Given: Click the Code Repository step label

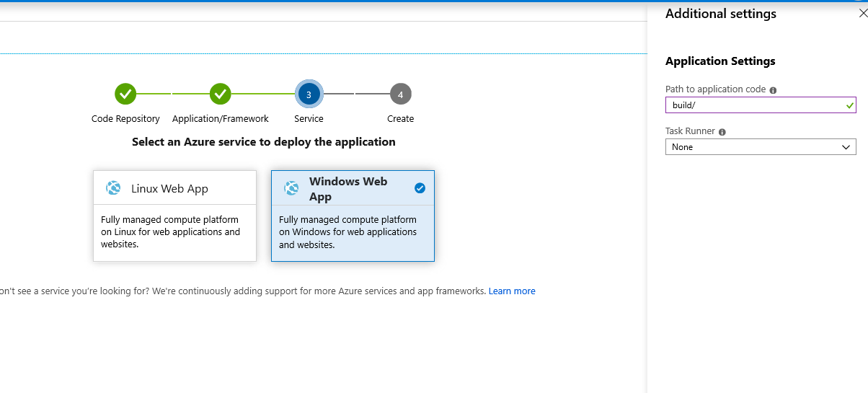Looking at the screenshot, I should pyautogui.click(x=125, y=118).
